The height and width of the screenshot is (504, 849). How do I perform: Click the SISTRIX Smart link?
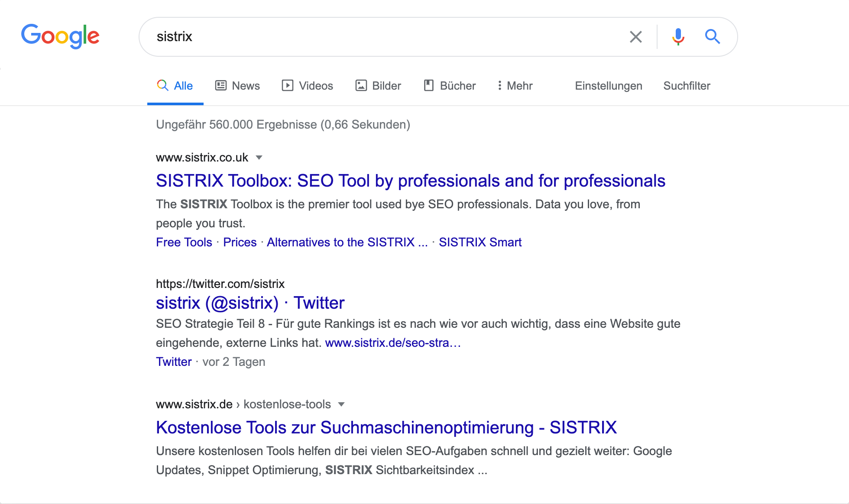tap(480, 242)
